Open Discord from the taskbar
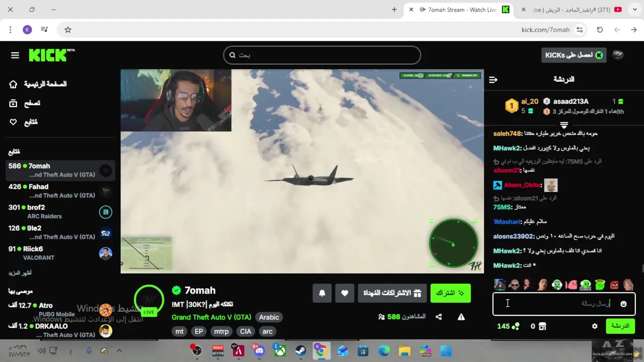 [x=259, y=351]
